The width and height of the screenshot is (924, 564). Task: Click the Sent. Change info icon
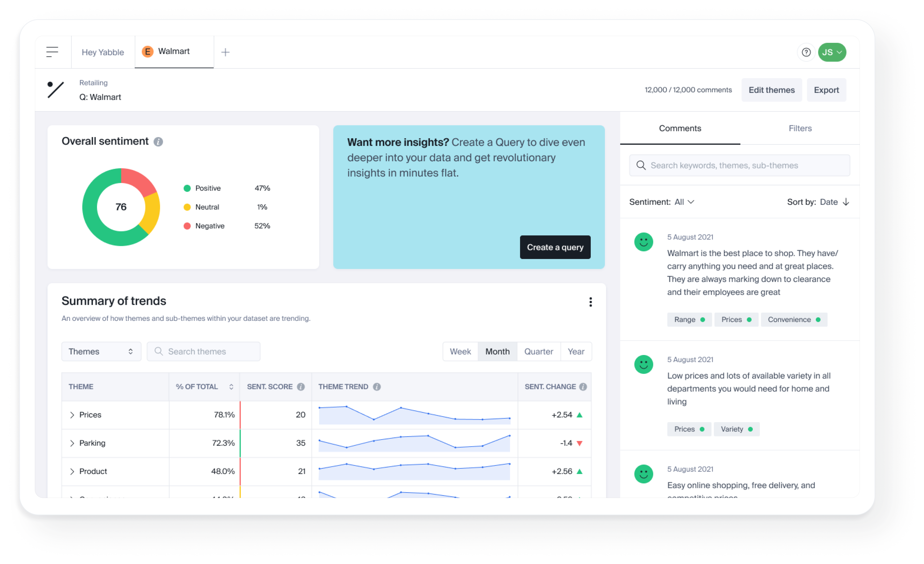583,387
